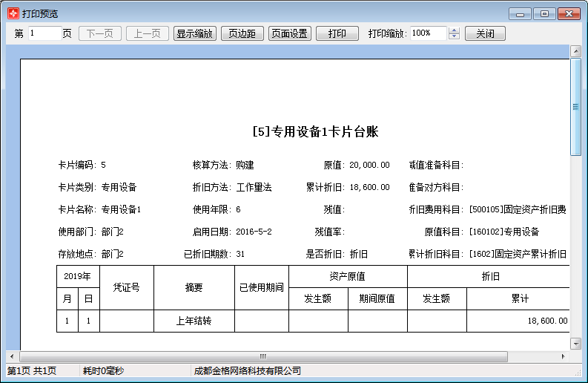Click the vertical scrollbar thumb

coord(575,106)
